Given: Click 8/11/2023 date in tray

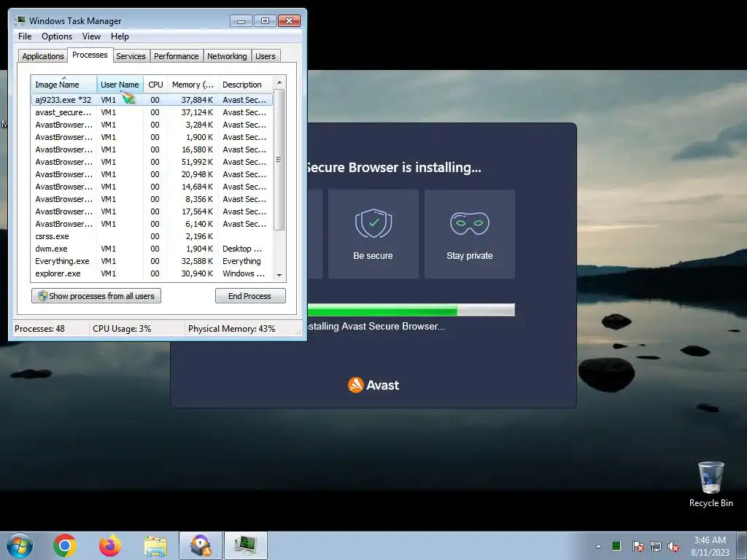Looking at the screenshot, I should click(x=710, y=553).
